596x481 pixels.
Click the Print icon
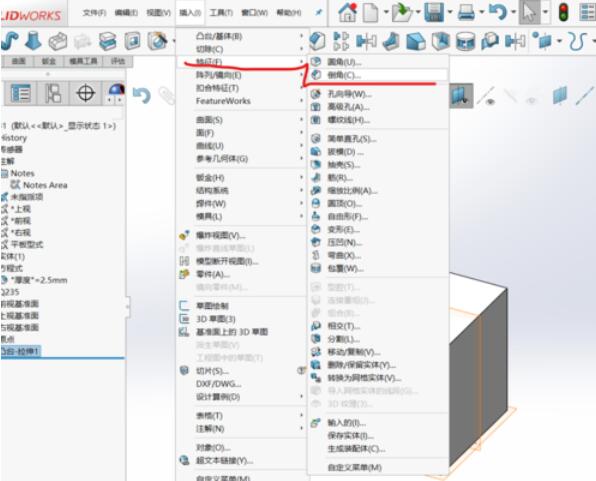pos(466,12)
